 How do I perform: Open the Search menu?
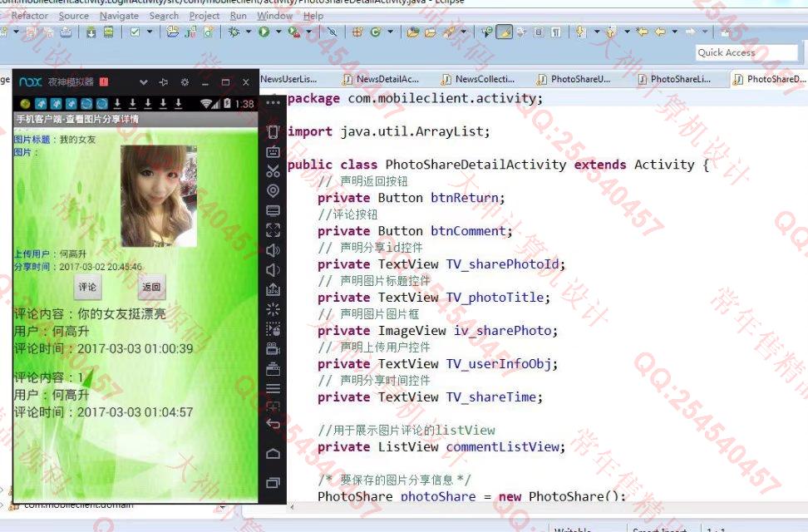pyautogui.click(x=164, y=16)
